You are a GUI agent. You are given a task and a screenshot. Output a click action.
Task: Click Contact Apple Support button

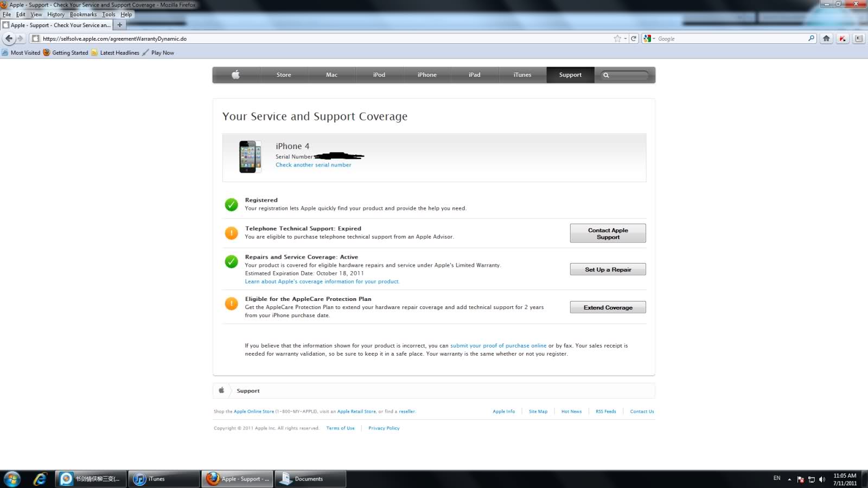pos(608,233)
